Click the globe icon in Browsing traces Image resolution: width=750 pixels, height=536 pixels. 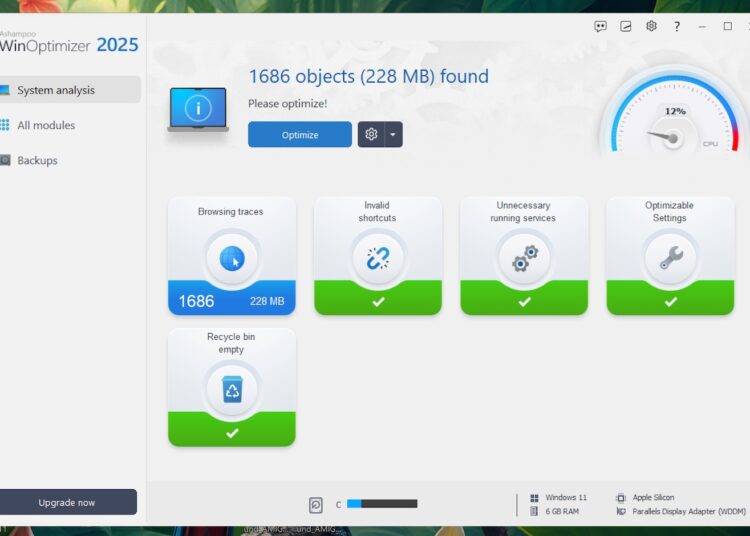pos(232,258)
